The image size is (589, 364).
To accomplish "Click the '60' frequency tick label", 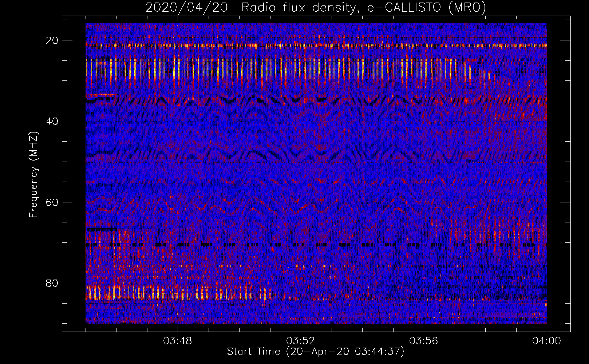I will 52,202.
